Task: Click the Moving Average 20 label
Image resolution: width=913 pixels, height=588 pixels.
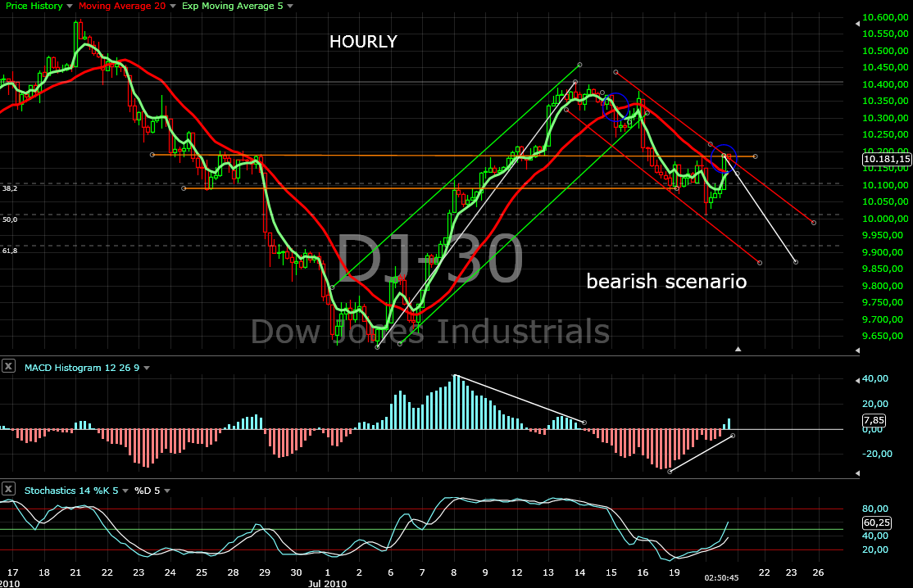Action: pos(122,6)
